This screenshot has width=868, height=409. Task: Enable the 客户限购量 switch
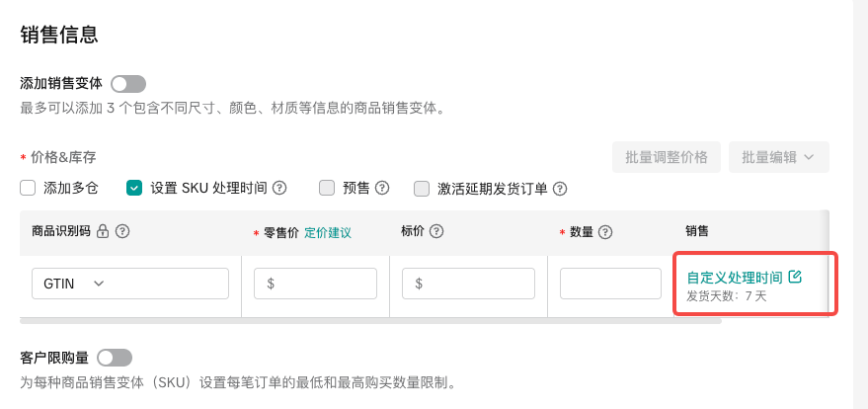[114, 358]
